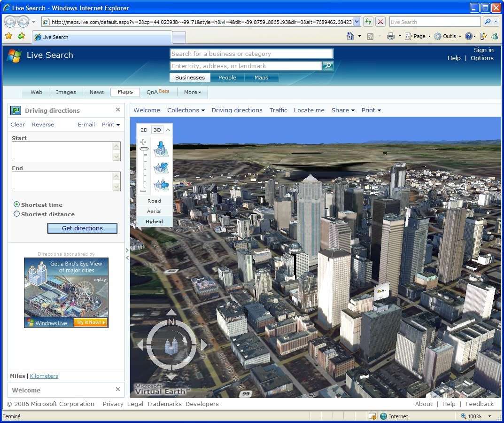Open the Web navigation tab
The image size is (504, 423).
coord(36,92)
